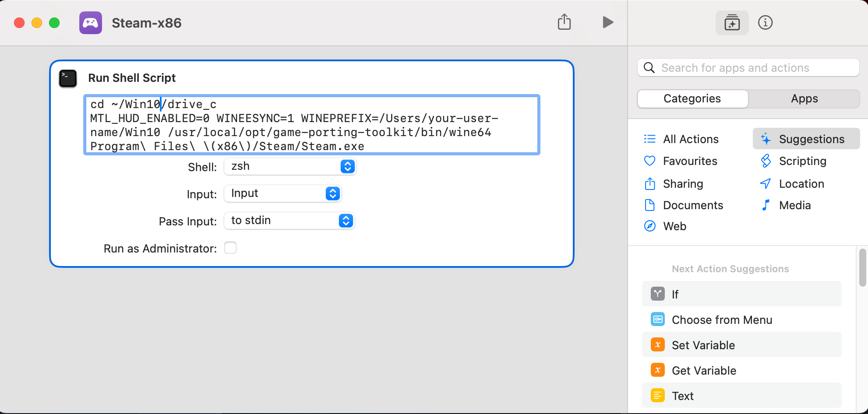Click the green full screen window button
The width and height of the screenshot is (868, 414).
coord(54,23)
